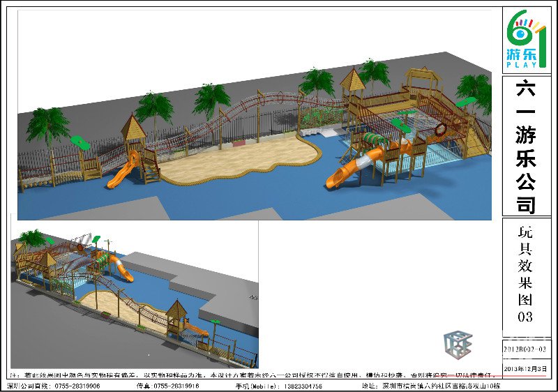The height and width of the screenshot is (392, 558).
Task: Click the Shenzhen hotline number 0755-28319906
Action: (x=73, y=386)
